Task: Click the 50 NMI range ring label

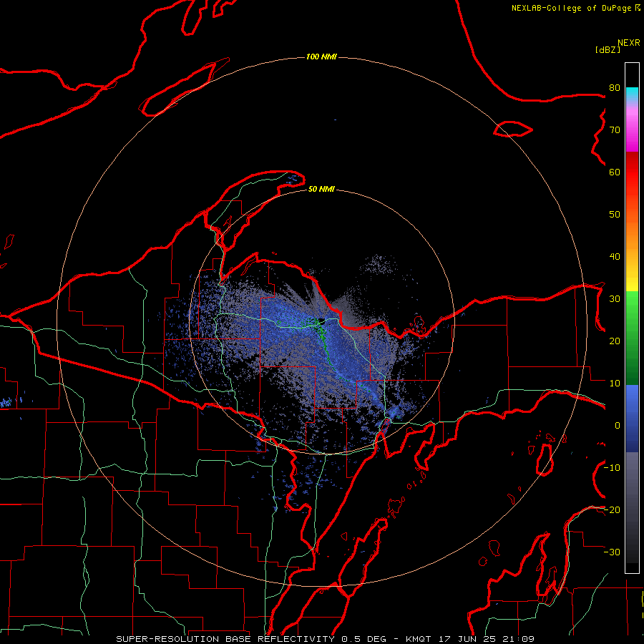Action: [x=321, y=189]
